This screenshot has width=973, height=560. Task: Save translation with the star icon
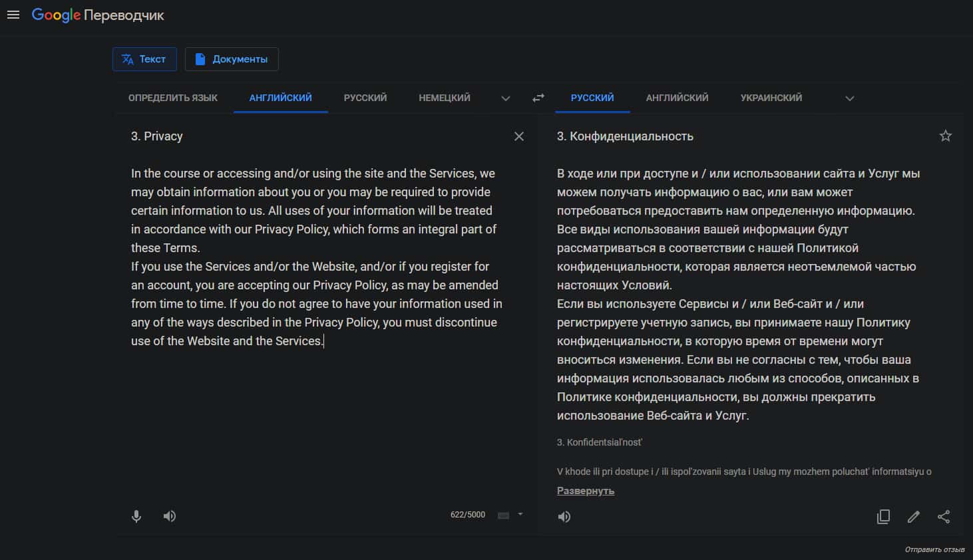(945, 136)
